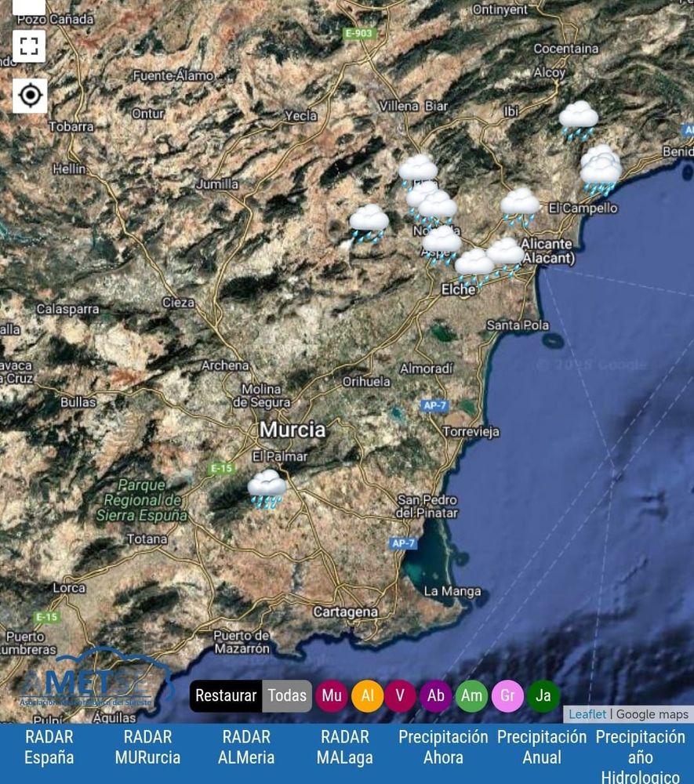Viewport: 694px width, 784px height.
Task: Click the isolated rain cloud east of Jumilla
Action: coord(369,223)
